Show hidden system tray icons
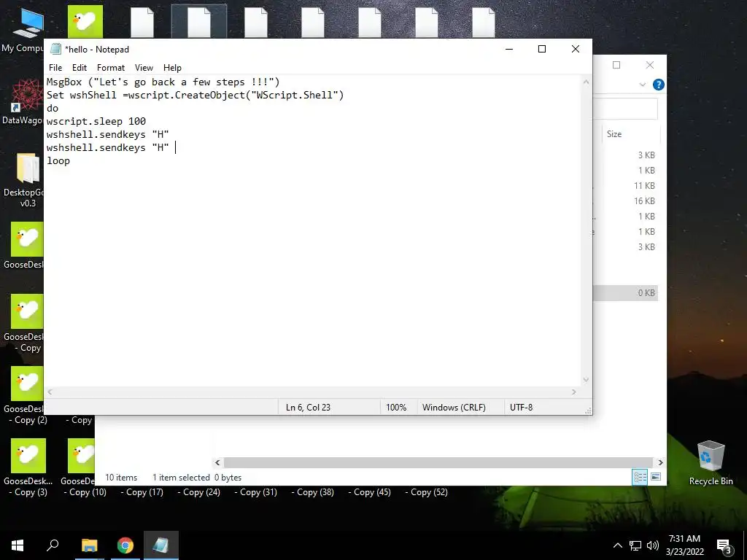The image size is (747, 560). [617, 545]
